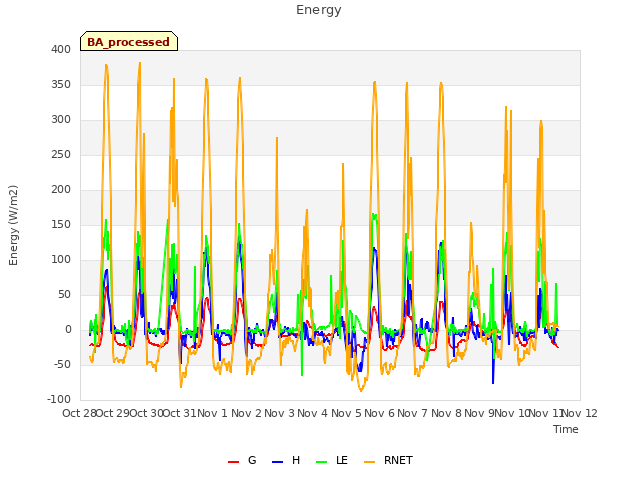Click the red G legend color marker
The height and width of the screenshot is (480, 640).
pos(233,462)
